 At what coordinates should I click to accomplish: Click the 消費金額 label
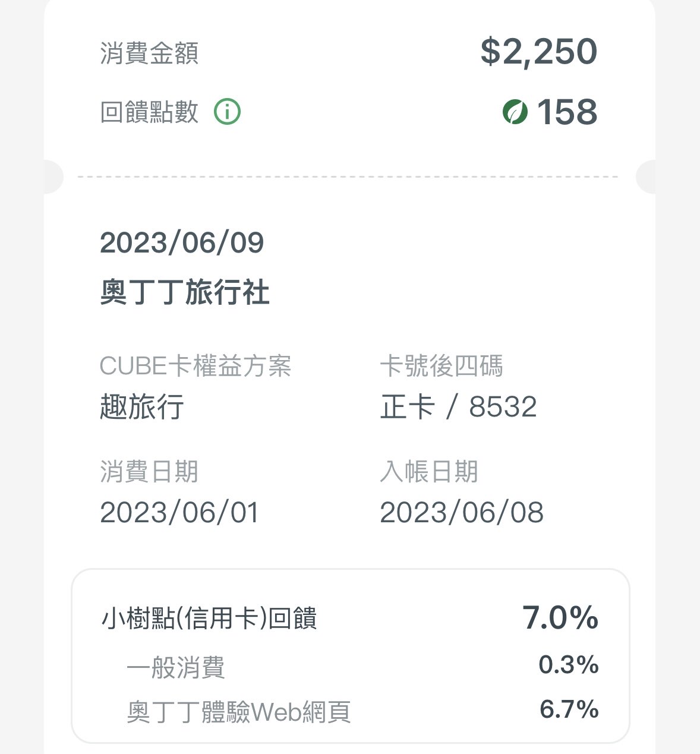click(149, 53)
